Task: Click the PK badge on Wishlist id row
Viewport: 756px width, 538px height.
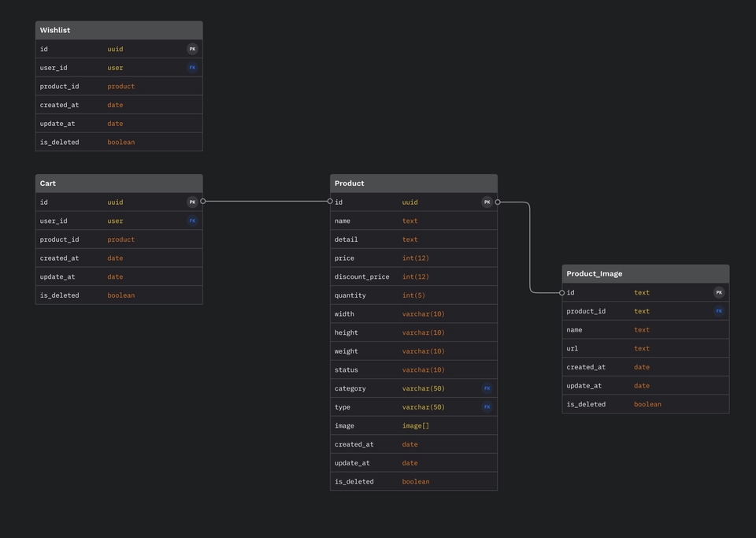Action: click(192, 49)
